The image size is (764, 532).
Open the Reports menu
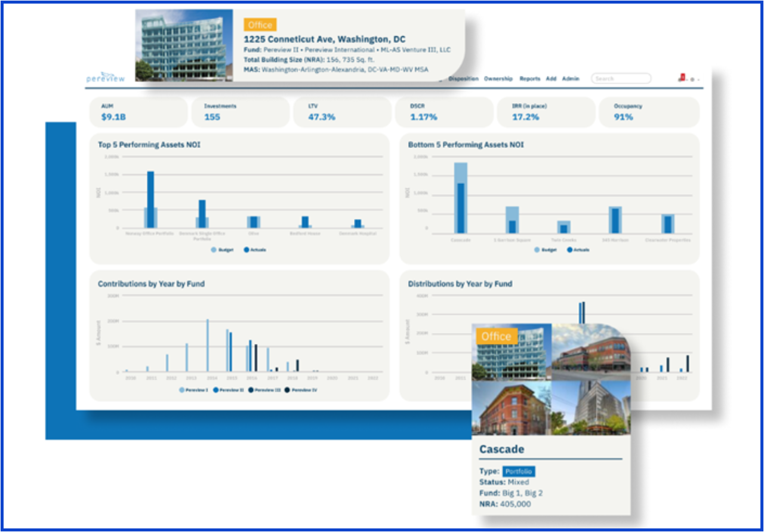tap(529, 79)
